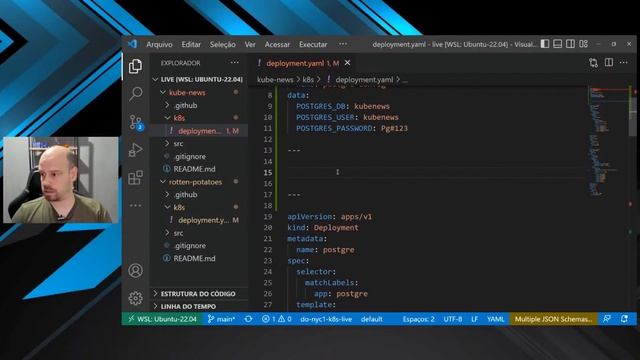Open notifications bell in status bar
The image size is (640, 360).
click(624, 319)
